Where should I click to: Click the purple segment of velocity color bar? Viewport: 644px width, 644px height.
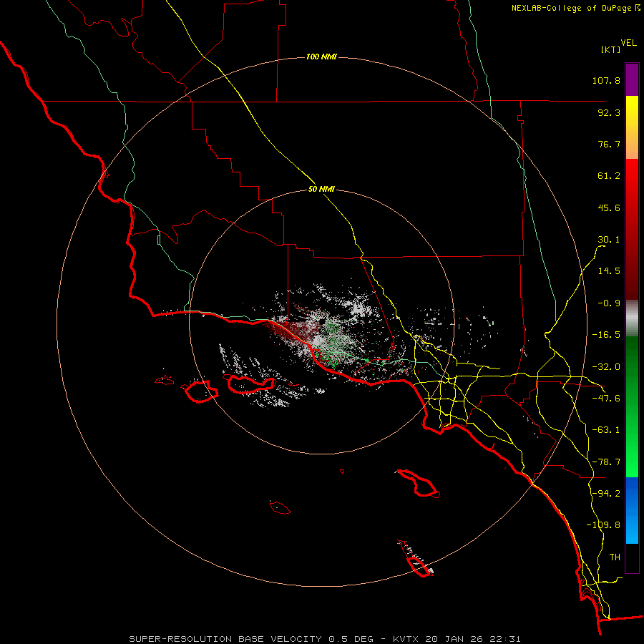tap(632, 80)
